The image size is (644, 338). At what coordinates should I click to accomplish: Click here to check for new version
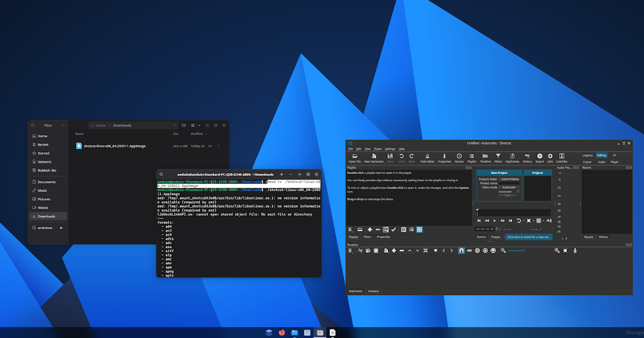(529, 237)
